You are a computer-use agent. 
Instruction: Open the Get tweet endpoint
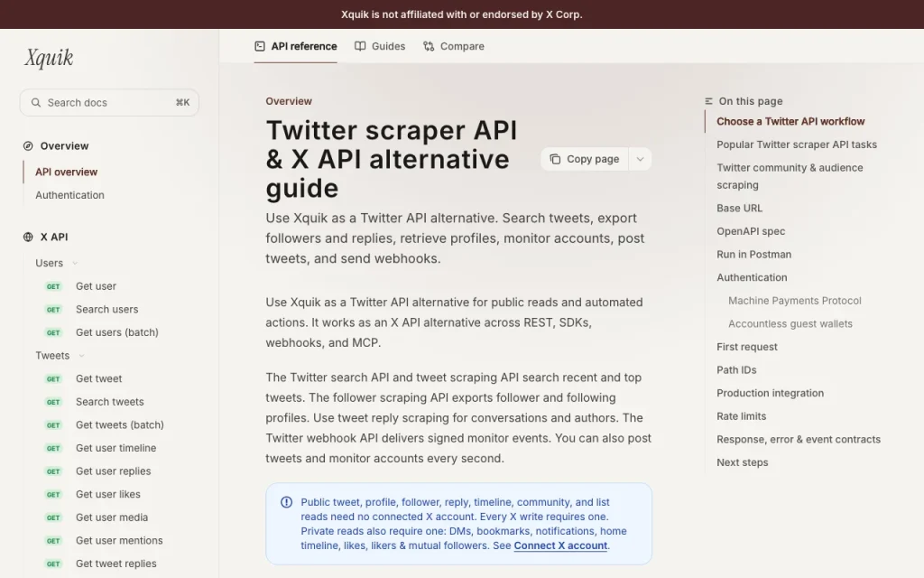(x=99, y=378)
